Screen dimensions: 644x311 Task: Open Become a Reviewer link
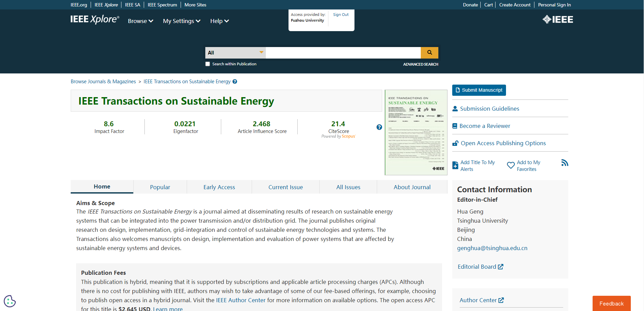[481, 126]
